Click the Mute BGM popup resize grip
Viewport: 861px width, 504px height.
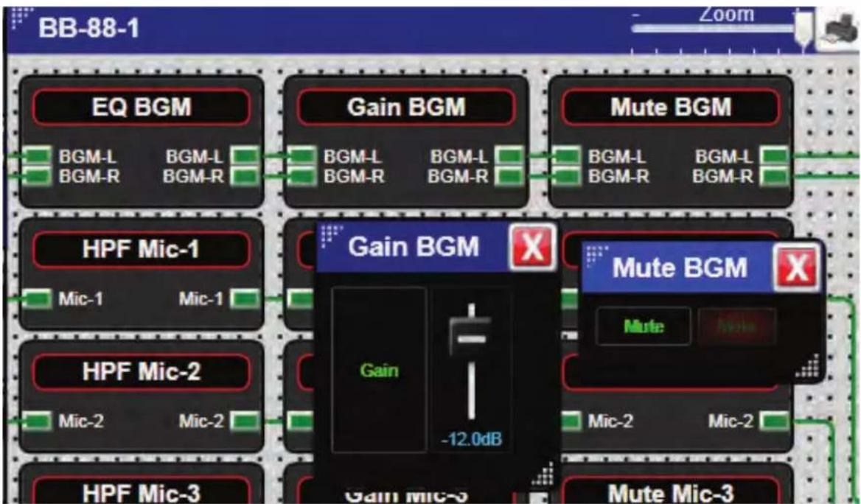pos(807,366)
